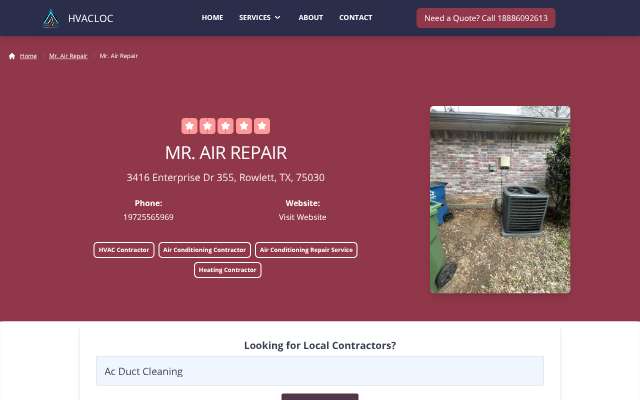Screen dimensions: 640x400
Task: Click the first rating star
Action: [x=189, y=126]
